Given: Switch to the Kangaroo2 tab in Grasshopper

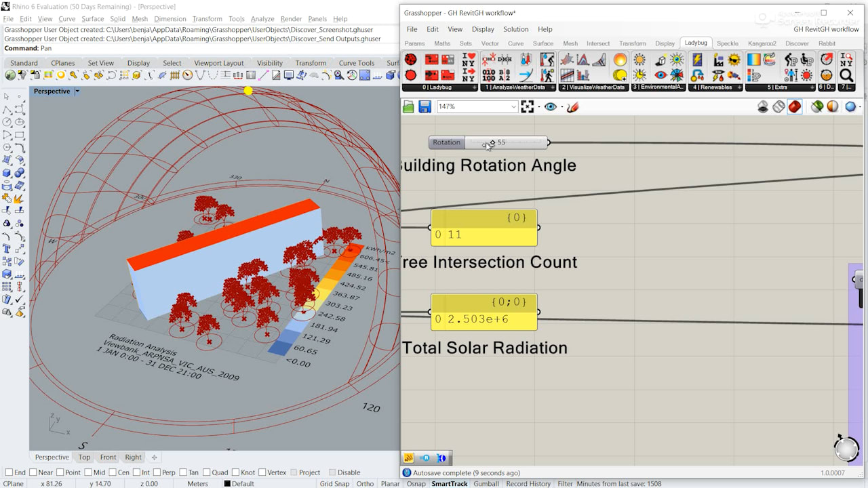Looking at the screenshot, I should pos(762,43).
